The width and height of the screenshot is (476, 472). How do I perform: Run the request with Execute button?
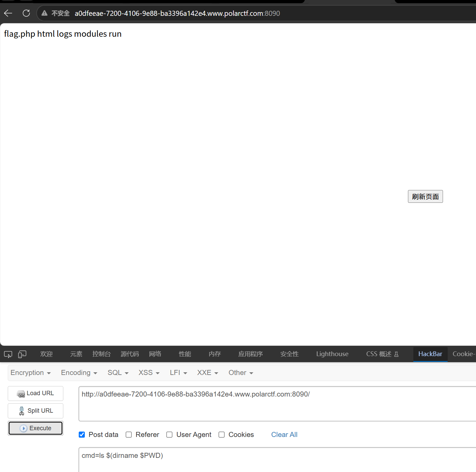pyautogui.click(x=35, y=428)
